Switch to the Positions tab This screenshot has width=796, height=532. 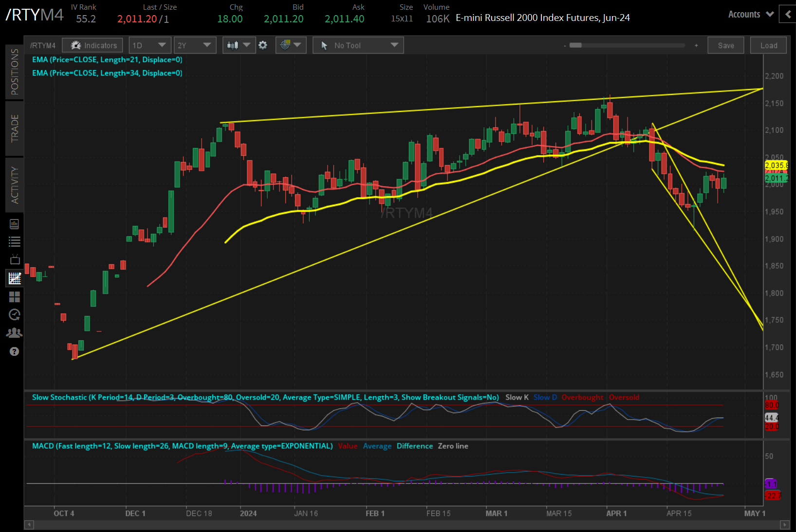15,72
